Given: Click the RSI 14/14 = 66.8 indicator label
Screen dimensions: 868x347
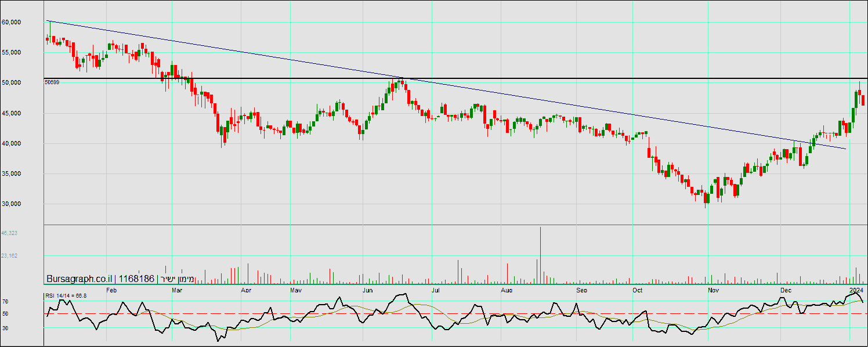Looking at the screenshot, I should coord(66,296).
